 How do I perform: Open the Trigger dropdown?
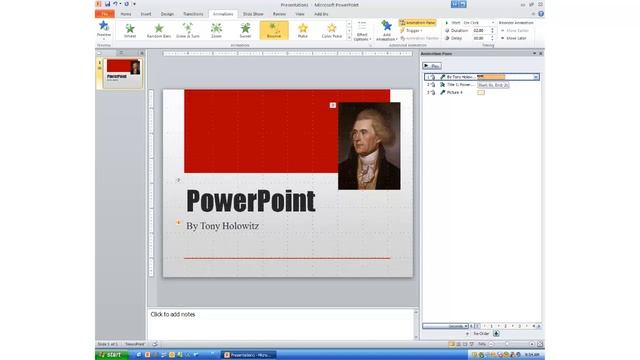(411, 31)
